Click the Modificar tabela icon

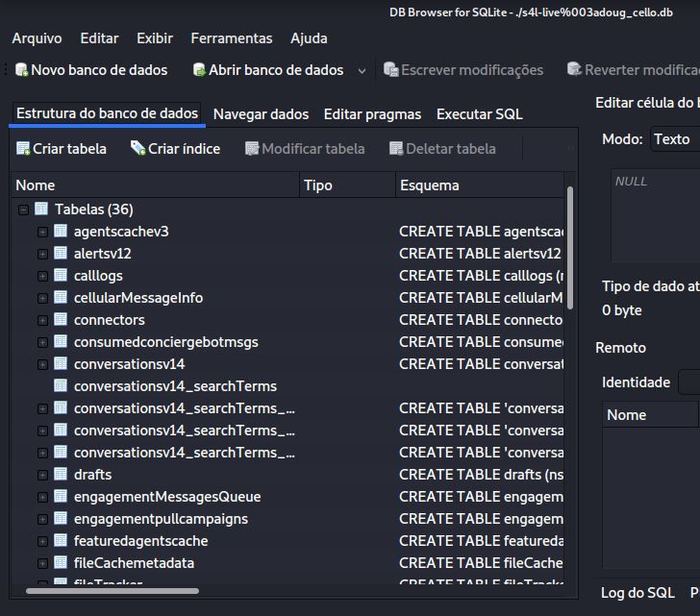(252, 149)
